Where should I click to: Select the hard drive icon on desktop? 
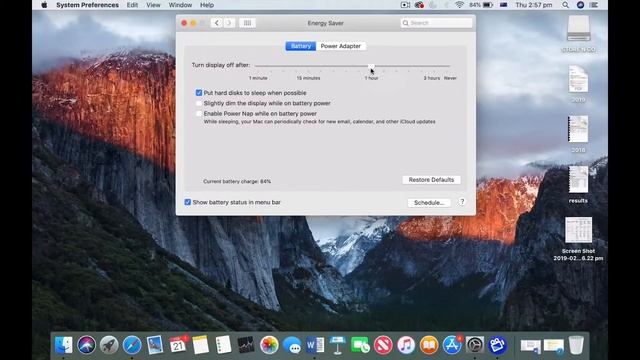(x=578, y=29)
